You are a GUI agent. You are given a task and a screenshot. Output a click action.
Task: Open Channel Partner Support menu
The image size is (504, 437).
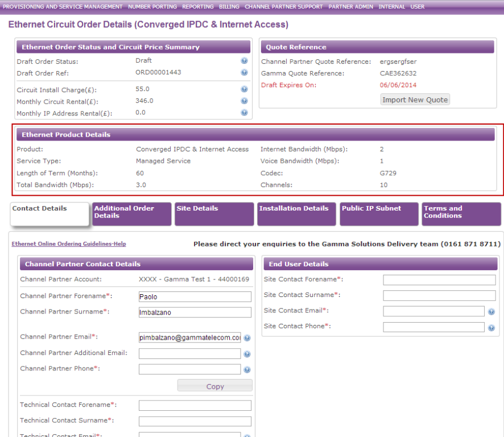tap(283, 6)
